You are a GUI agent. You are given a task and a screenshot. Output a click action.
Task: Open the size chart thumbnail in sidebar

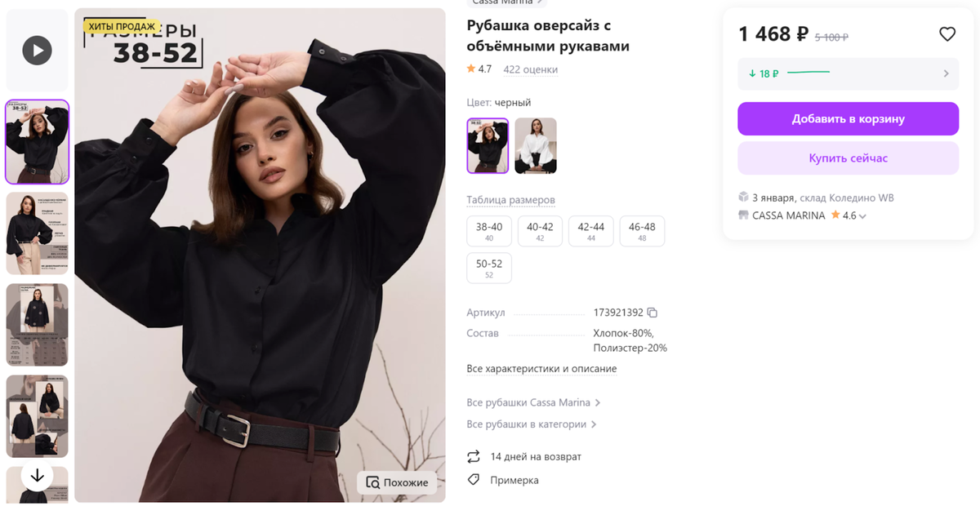coord(37,325)
